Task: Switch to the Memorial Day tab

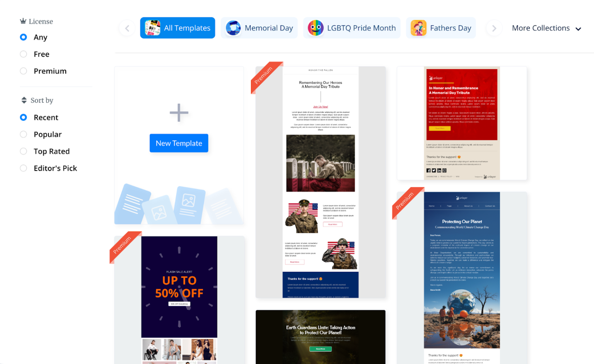Action: point(259,27)
